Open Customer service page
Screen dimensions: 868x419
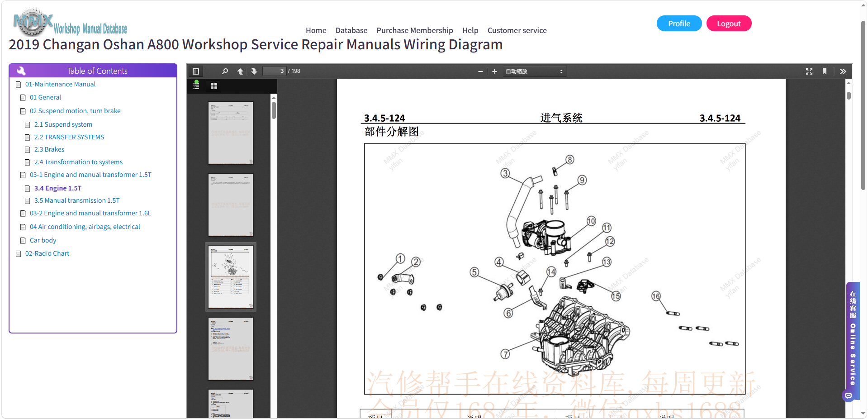(x=517, y=30)
